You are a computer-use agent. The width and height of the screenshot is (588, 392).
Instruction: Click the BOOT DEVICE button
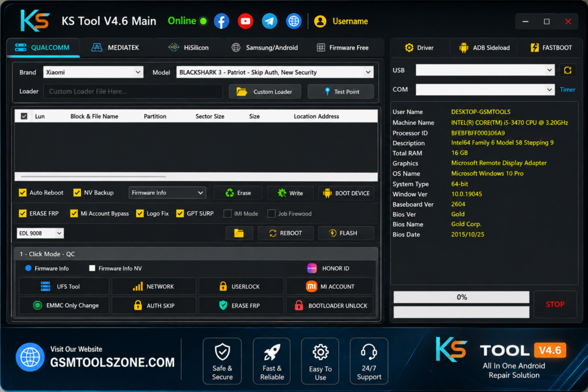(346, 193)
